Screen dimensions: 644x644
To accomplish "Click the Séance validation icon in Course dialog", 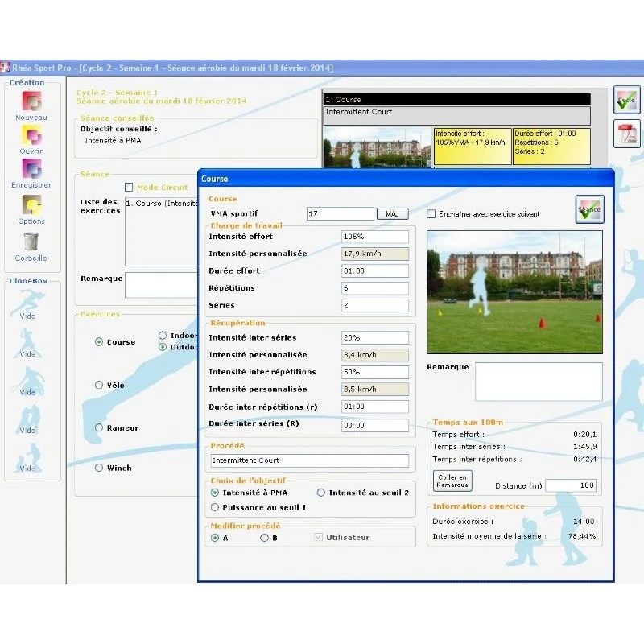I will click(x=589, y=209).
